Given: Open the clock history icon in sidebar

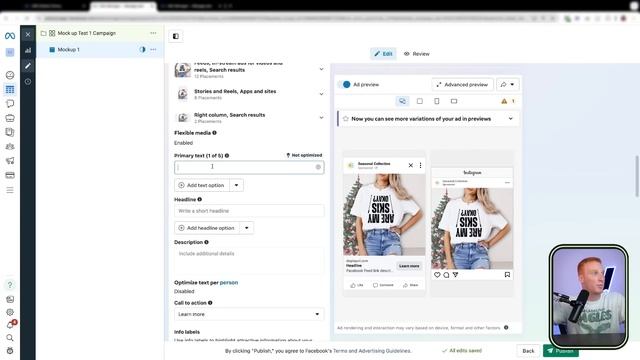Looking at the screenshot, I should click(28, 82).
